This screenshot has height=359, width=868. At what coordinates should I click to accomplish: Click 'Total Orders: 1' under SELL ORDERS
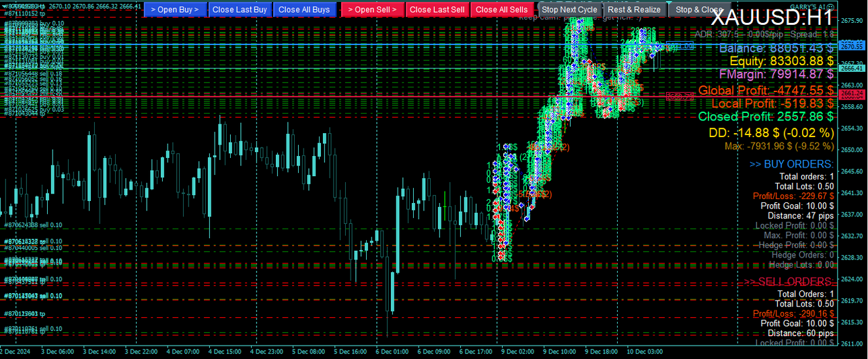point(805,294)
